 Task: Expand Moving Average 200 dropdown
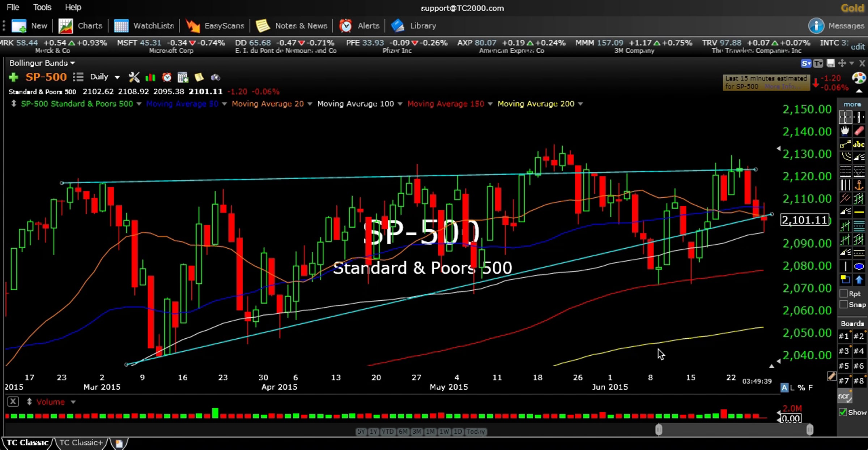[580, 104]
